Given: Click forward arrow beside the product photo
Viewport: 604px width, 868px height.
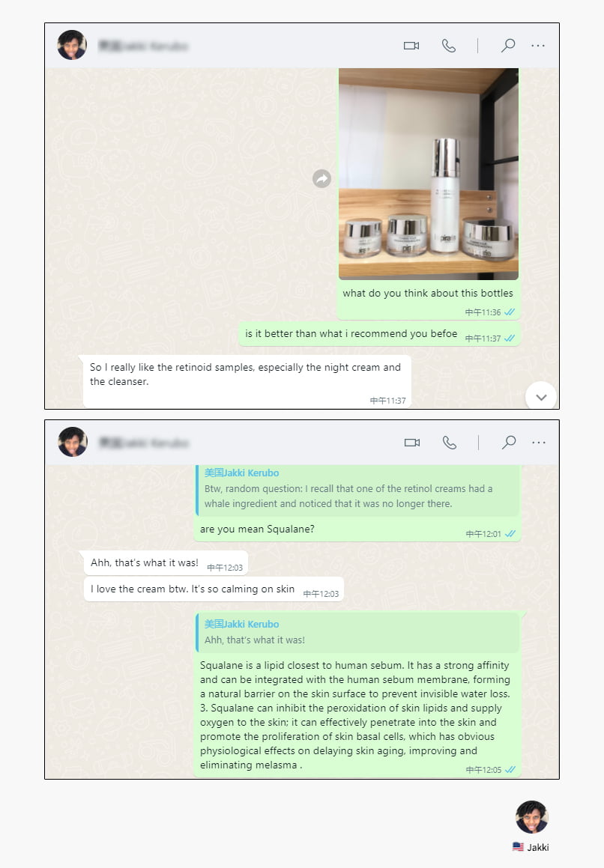Looking at the screenshot, I should click(322, 178).
